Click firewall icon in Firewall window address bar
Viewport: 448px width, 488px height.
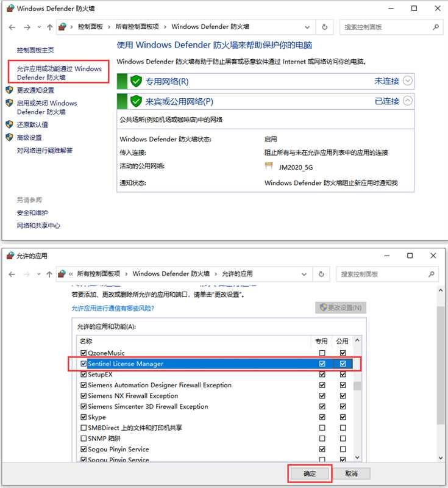click(x=63, y=27)
